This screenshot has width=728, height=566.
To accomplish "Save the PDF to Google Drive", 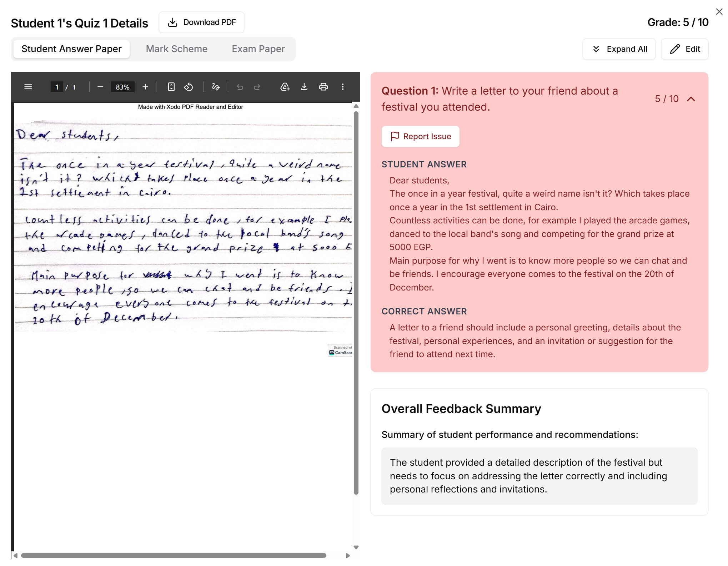I will pos(285,87).
